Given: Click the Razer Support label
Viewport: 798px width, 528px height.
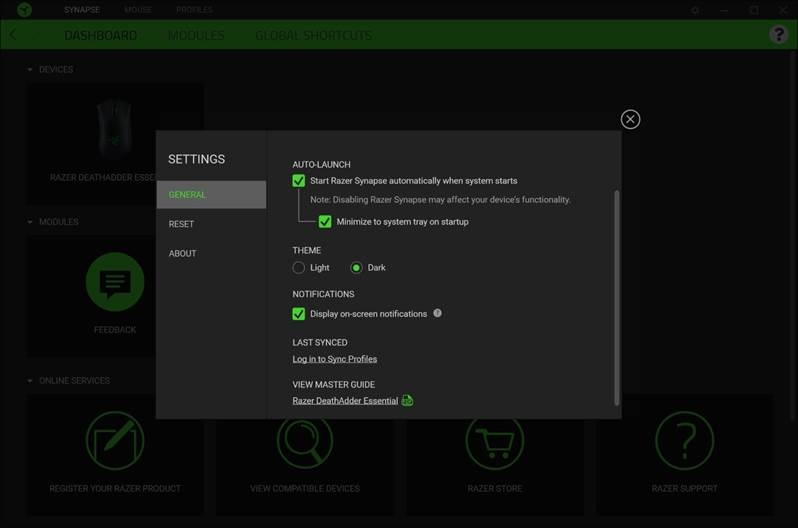Looking at the screenshot, I should 685,488.
